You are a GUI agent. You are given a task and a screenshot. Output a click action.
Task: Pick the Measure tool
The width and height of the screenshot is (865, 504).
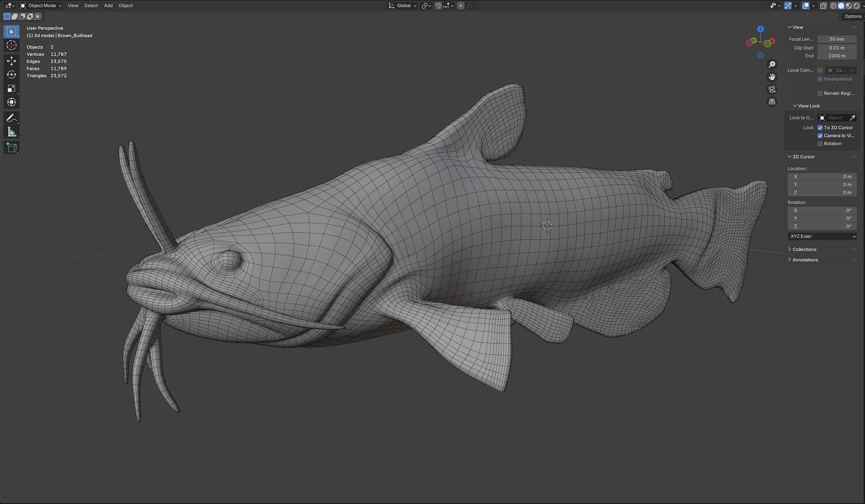coord(12,132)
